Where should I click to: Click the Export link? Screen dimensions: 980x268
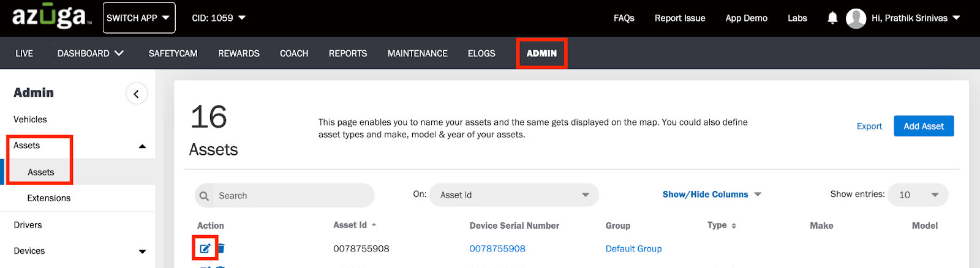click(869, 126)
